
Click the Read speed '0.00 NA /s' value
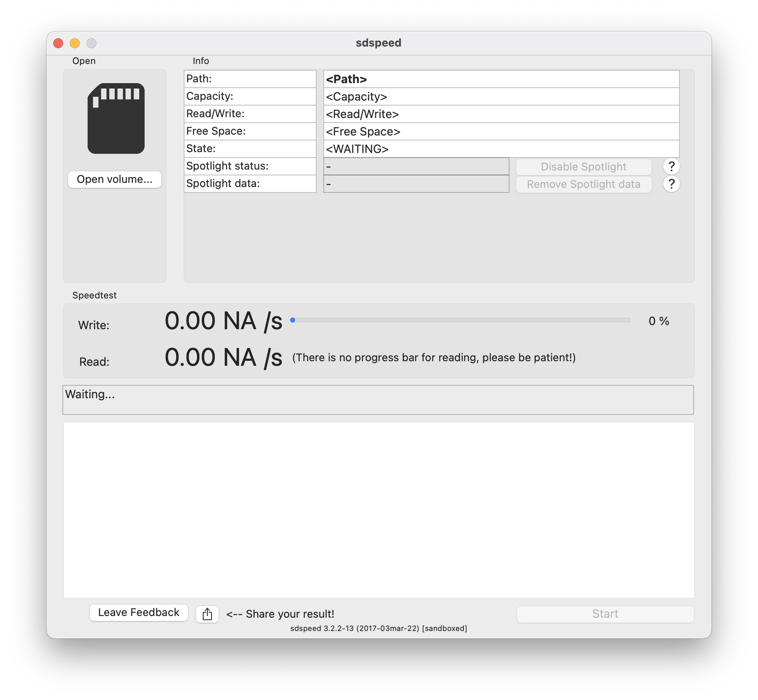point(224,357)
